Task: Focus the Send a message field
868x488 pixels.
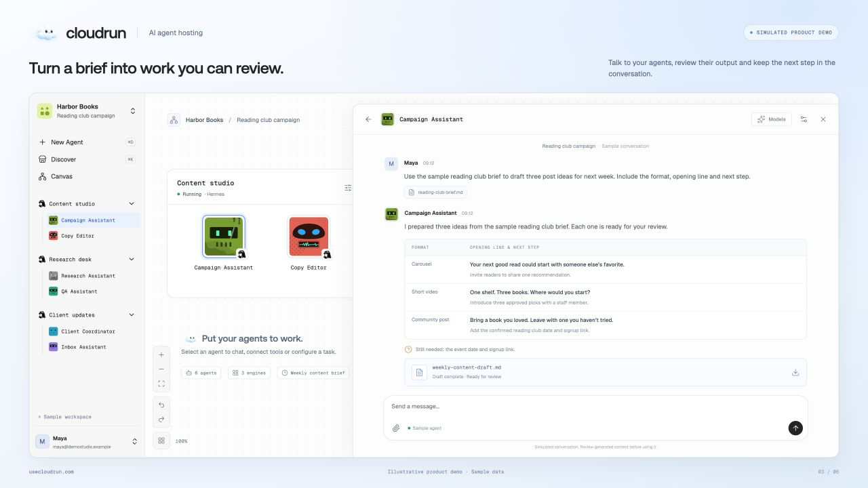Action: (595, 407)
